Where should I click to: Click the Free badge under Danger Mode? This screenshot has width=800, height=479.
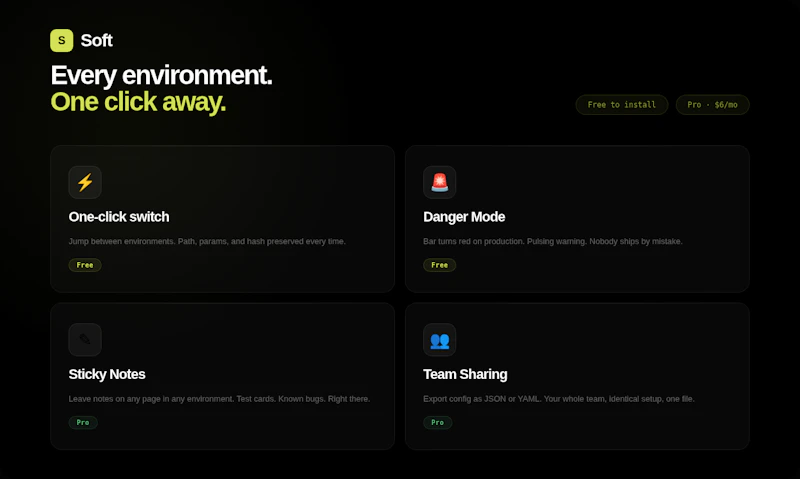point(439,265)
